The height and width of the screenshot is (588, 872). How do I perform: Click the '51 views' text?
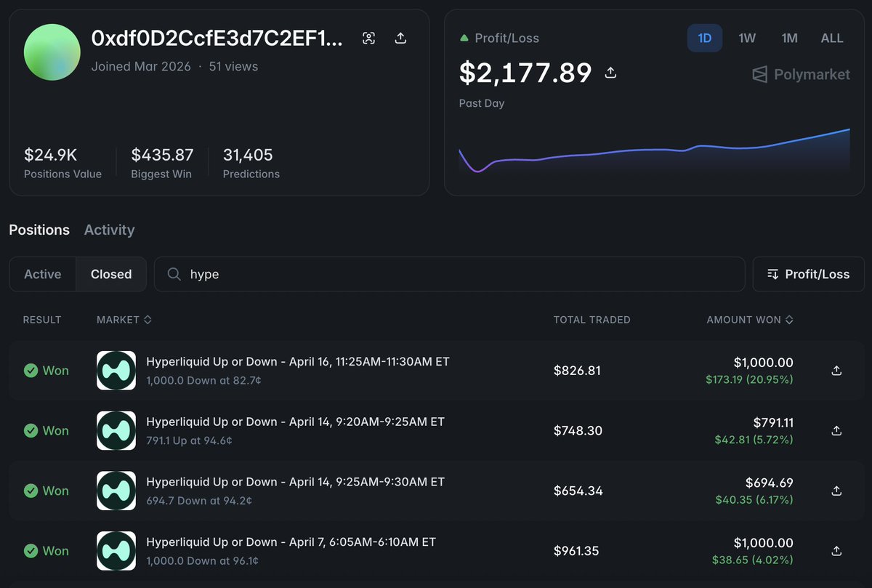pyautogui.click(x=233, y=66)
